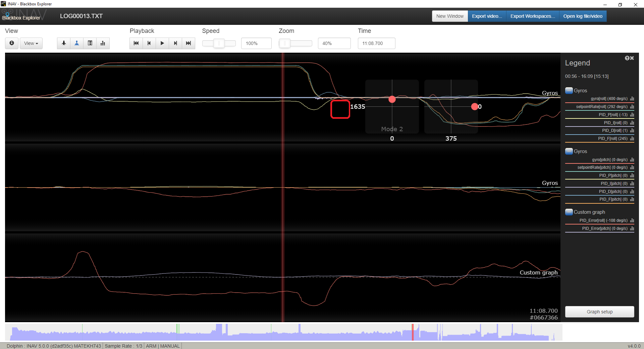
Task: Open analyser icon for PID_I[roll]
Action: tap(632, 123)
